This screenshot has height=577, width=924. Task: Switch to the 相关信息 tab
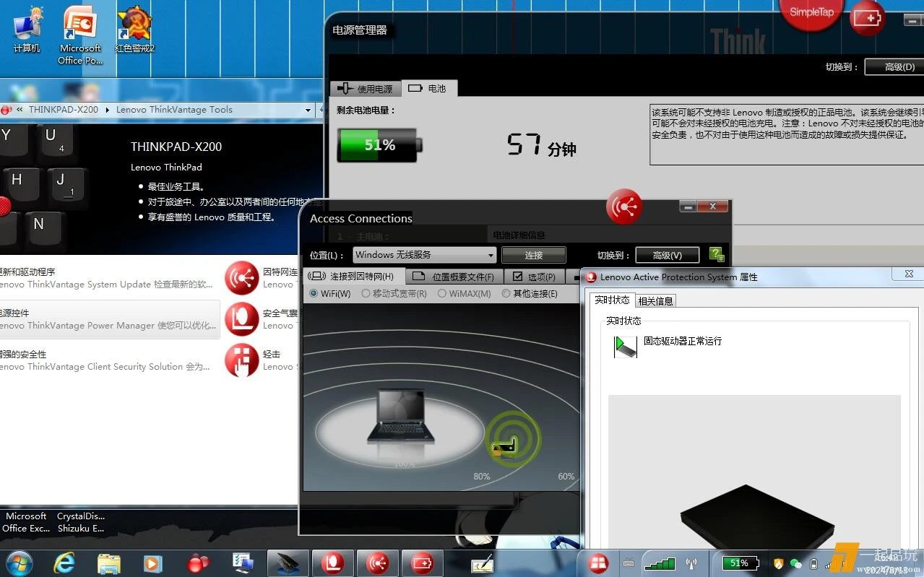click(655, 301)
